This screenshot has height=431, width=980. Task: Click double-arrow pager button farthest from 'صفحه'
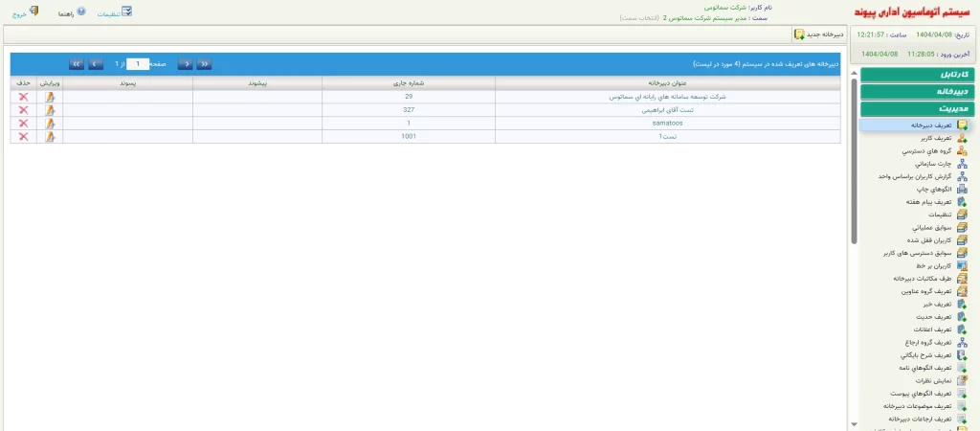click(x=77, y=64)
